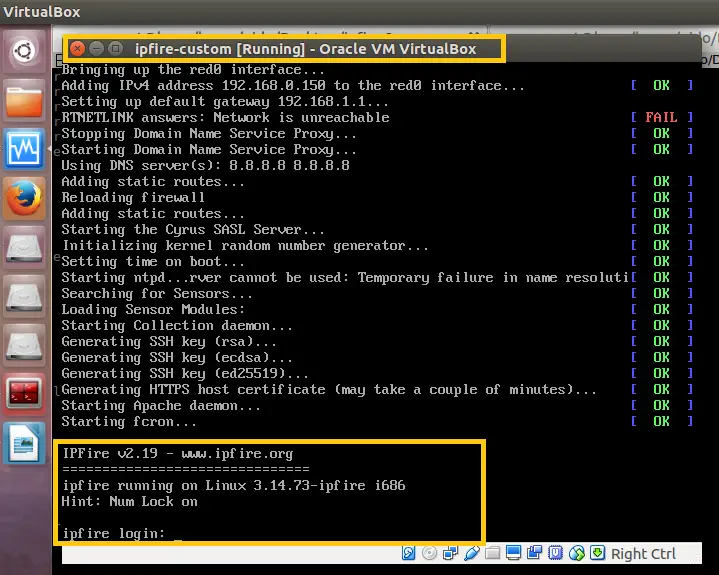Click the Reloading firewall line
719x575 pixels.
click(x=133, y=198)
